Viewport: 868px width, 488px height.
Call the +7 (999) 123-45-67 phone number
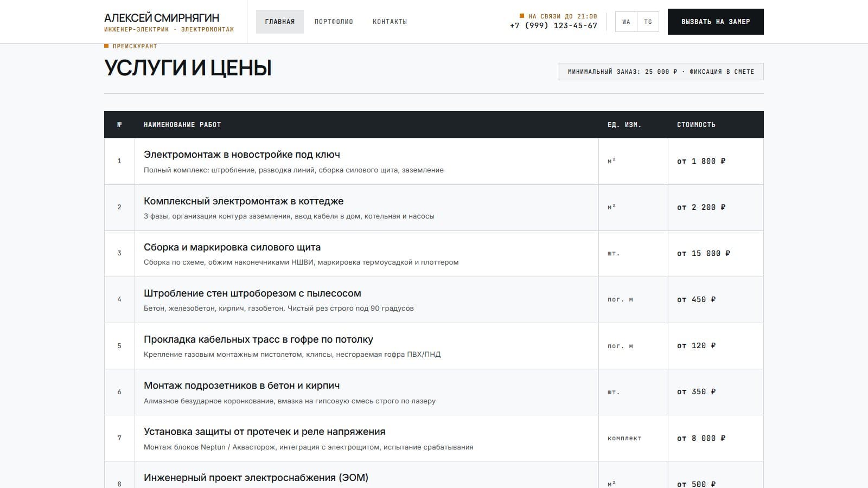click(x=553, y=25)
